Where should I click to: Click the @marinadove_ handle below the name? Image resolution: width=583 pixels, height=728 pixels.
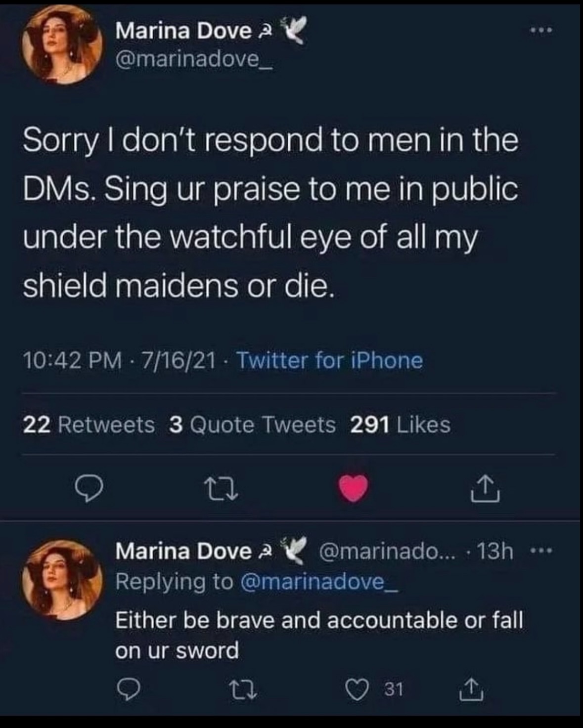[x=193, y=60]
